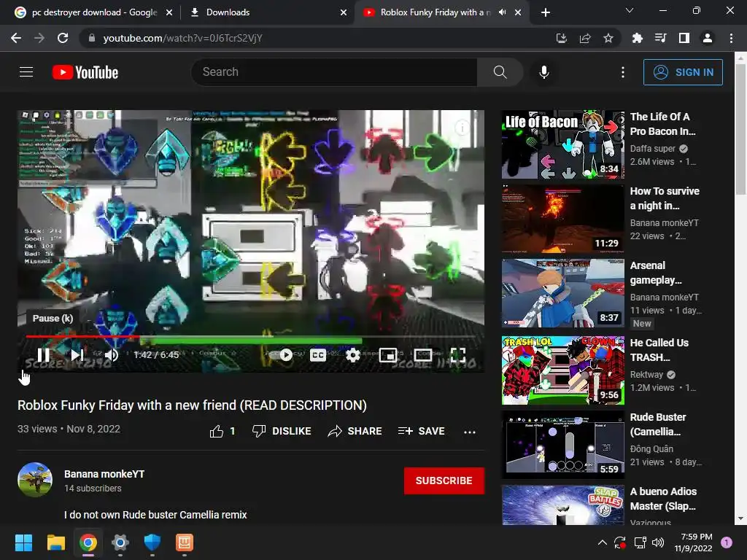
Task: Click the SUBSCRIBE button
Action: pyautogui.click(x=444, y=481)
